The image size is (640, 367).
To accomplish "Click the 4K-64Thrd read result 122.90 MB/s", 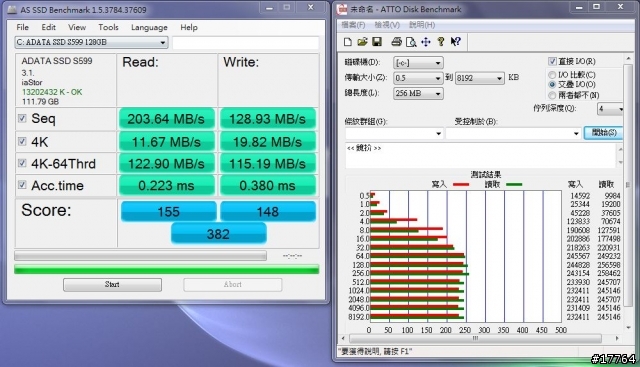I will click(166, 164).
